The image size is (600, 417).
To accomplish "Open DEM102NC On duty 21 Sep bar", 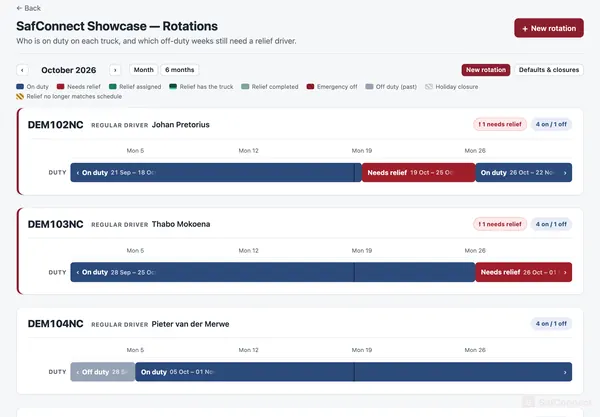I will coord(216,173).
